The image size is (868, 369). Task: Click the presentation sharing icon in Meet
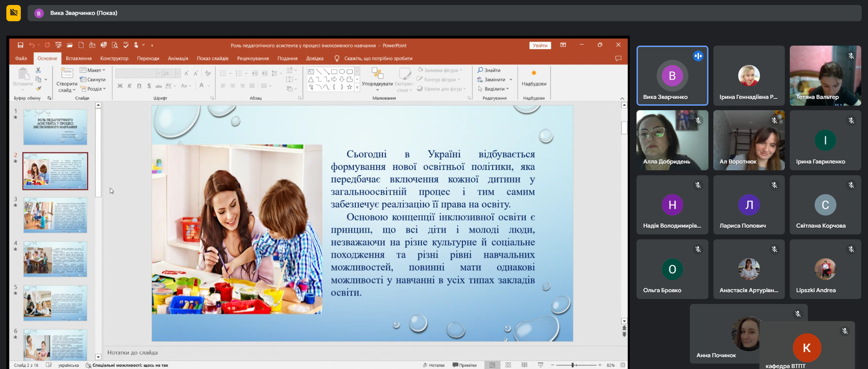click(14, 13)
